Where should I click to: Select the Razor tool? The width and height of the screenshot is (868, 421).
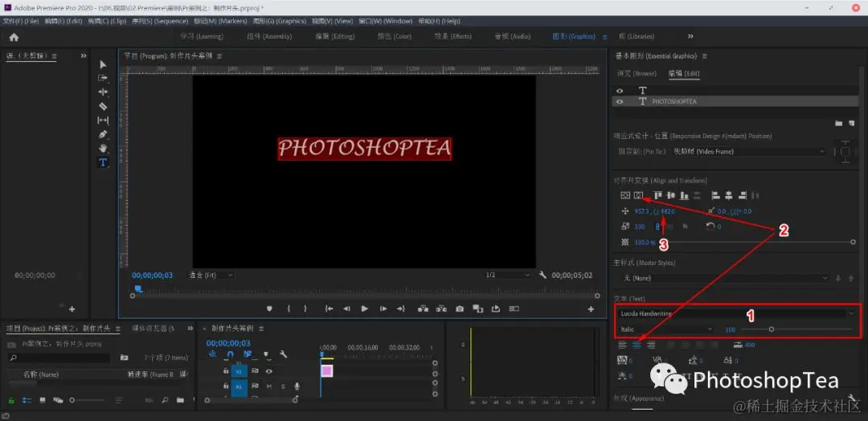pos(103,106)
